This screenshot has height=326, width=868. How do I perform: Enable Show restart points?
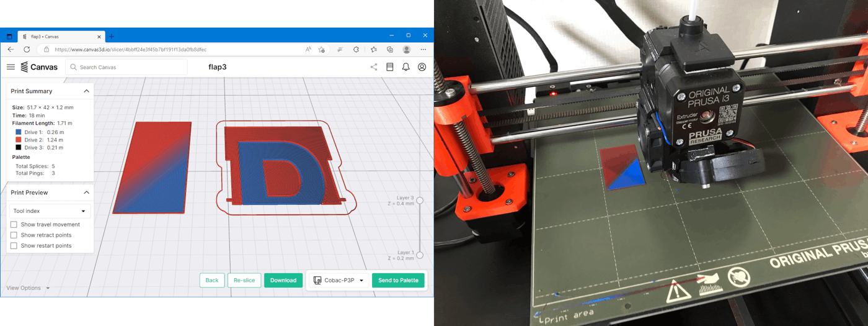[14, 246]
